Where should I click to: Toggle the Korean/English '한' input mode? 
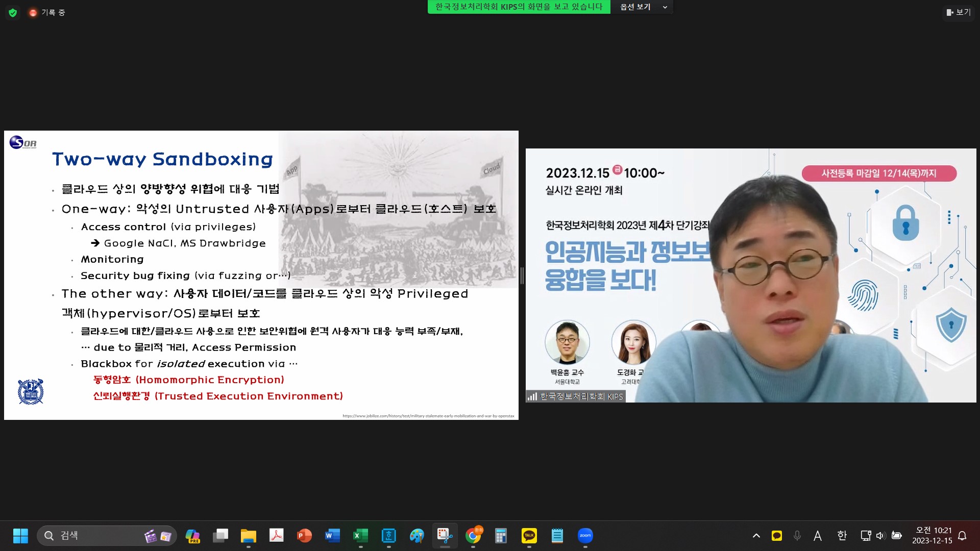pyautogui.click(x=842, y=536)
